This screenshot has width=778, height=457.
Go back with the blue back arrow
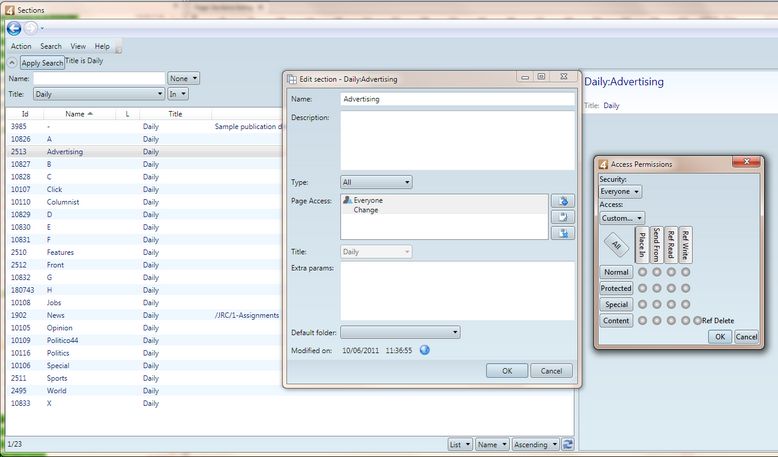click(x=13, y=28)
